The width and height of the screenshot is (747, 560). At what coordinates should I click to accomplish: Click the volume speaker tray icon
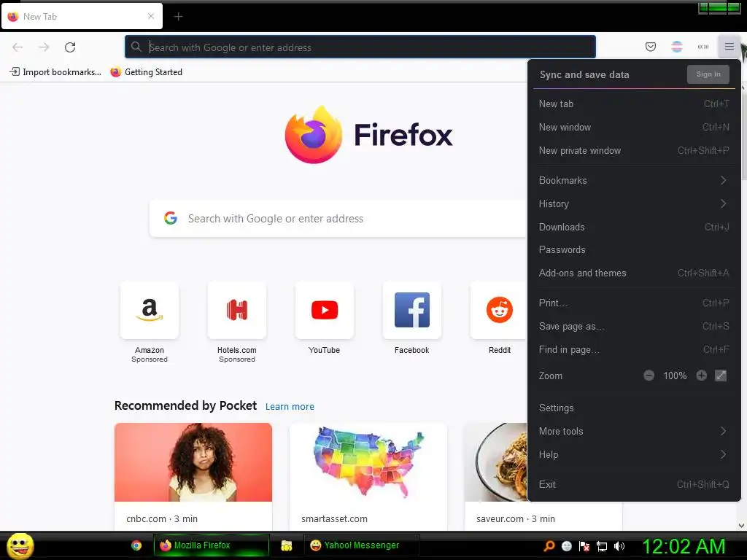[x=619, y=546]
